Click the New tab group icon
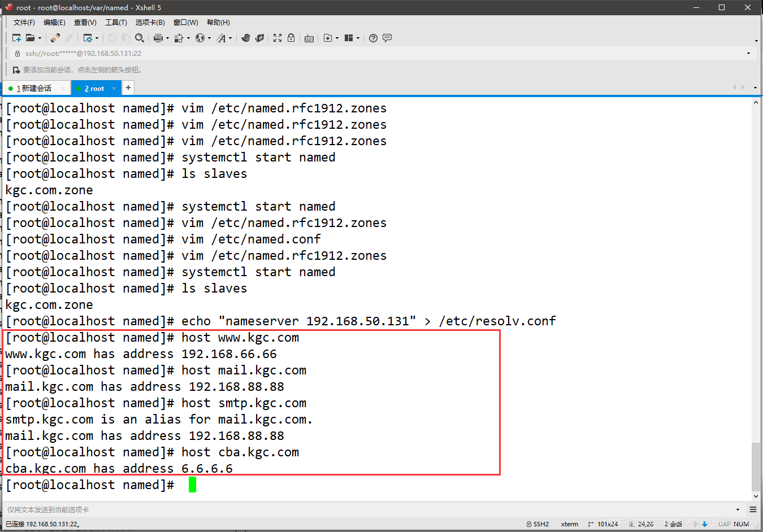This screenshot has height=532, width=763. click(328, 38)
